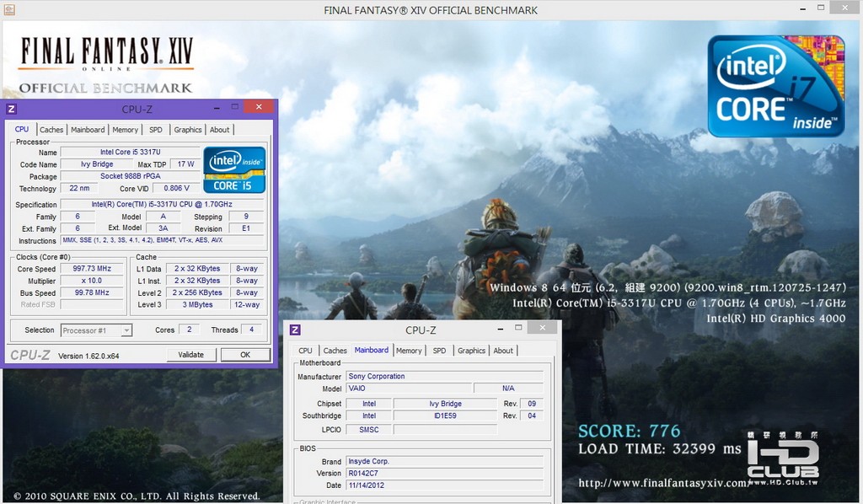Click the Manufacturer field 'Sony Corporation'
The height and width of the screenshot is (504, 863).
(445, 377)
